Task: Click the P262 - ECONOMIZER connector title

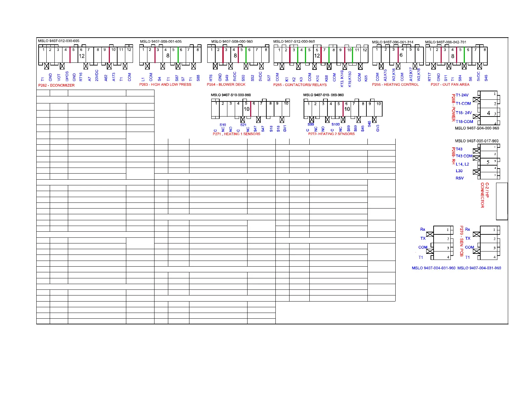Action: click(x=56, y=85)
